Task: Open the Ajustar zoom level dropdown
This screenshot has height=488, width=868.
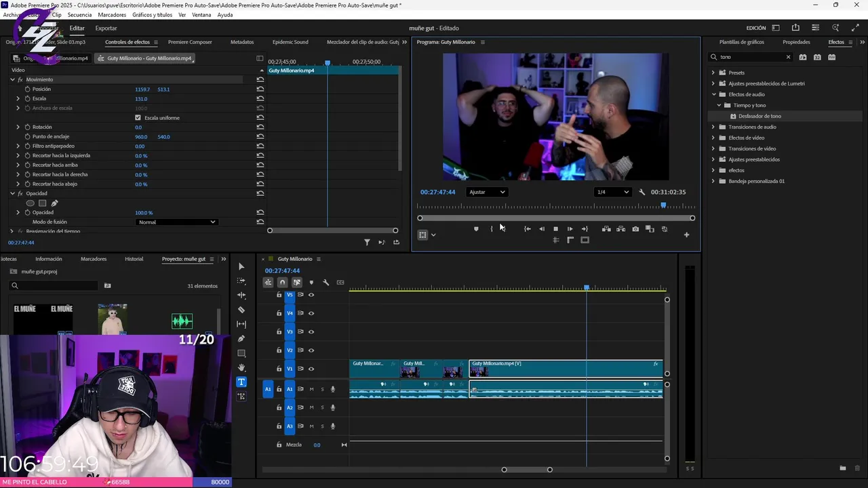Action: pos(488,192)
